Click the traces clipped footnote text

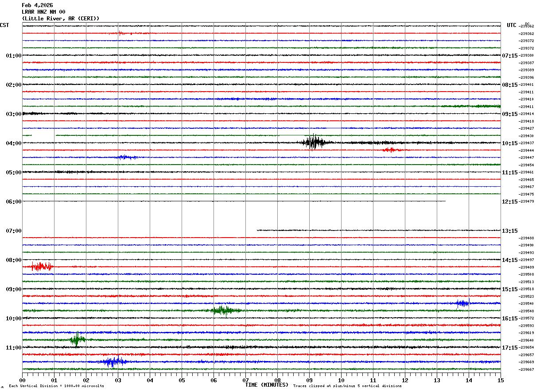coord(347,386)
